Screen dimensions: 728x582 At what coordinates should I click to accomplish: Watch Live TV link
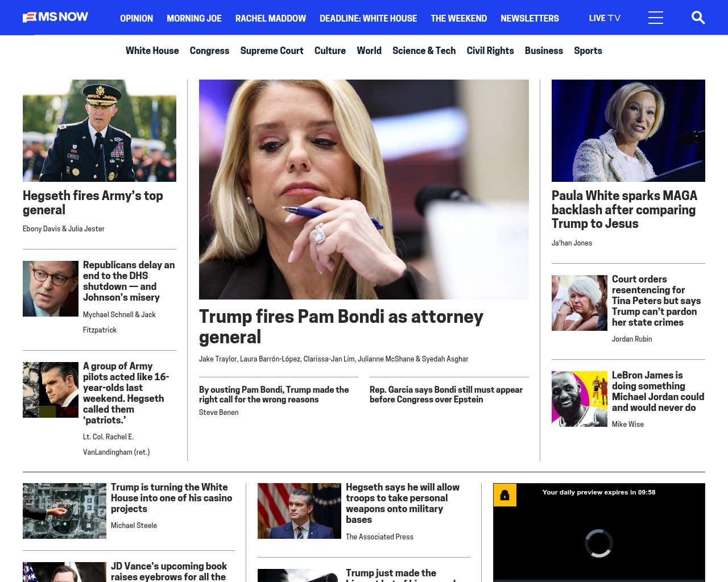tap(605, 18)
